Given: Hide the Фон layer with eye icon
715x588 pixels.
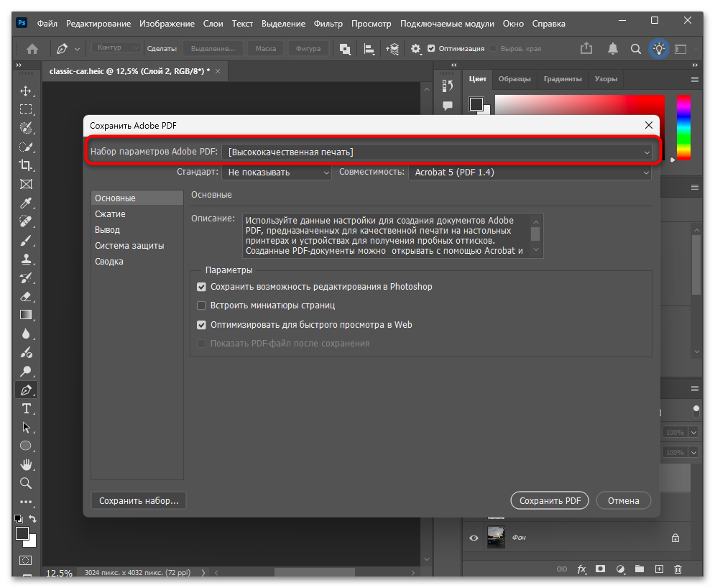Looking at the screenshot, I should [x=474, y=538].
